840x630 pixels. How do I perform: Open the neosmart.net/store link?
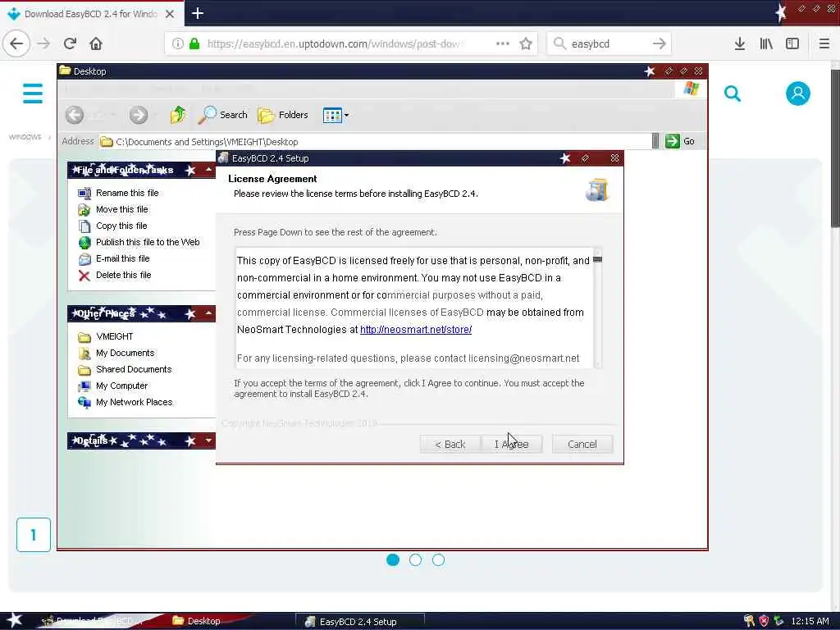(x=416, y=330)
